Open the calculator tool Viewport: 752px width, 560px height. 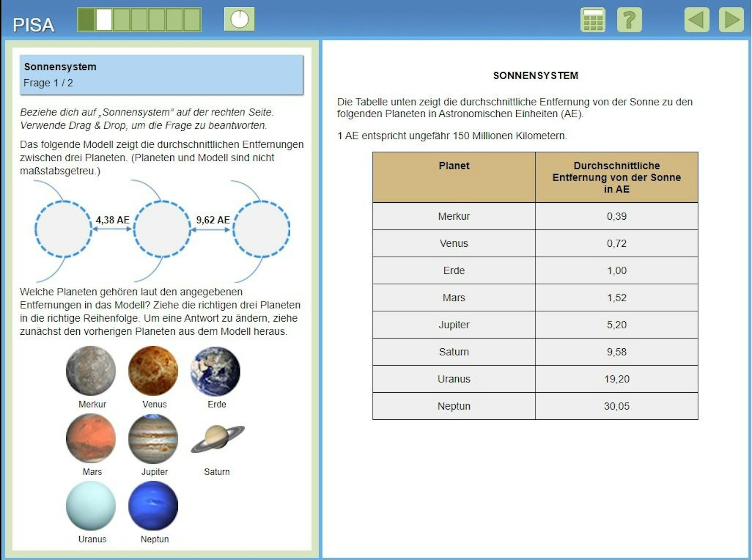coord(593,20)
